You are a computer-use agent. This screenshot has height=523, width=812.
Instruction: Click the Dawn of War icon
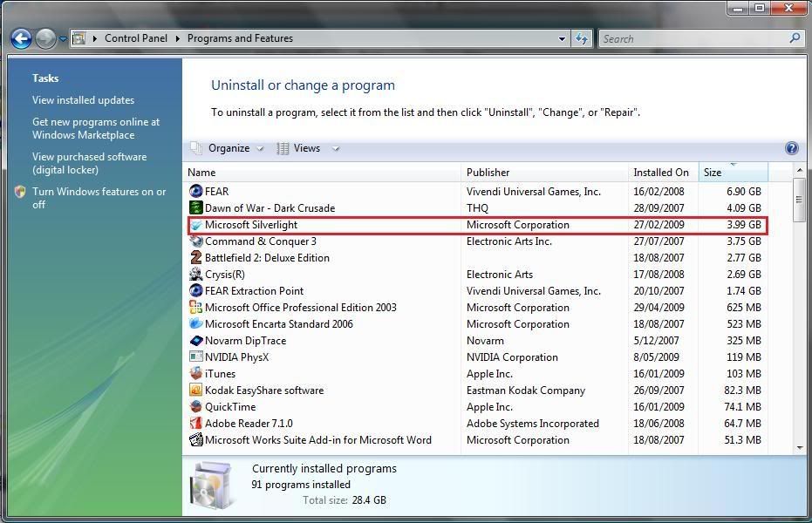[195, 207]
